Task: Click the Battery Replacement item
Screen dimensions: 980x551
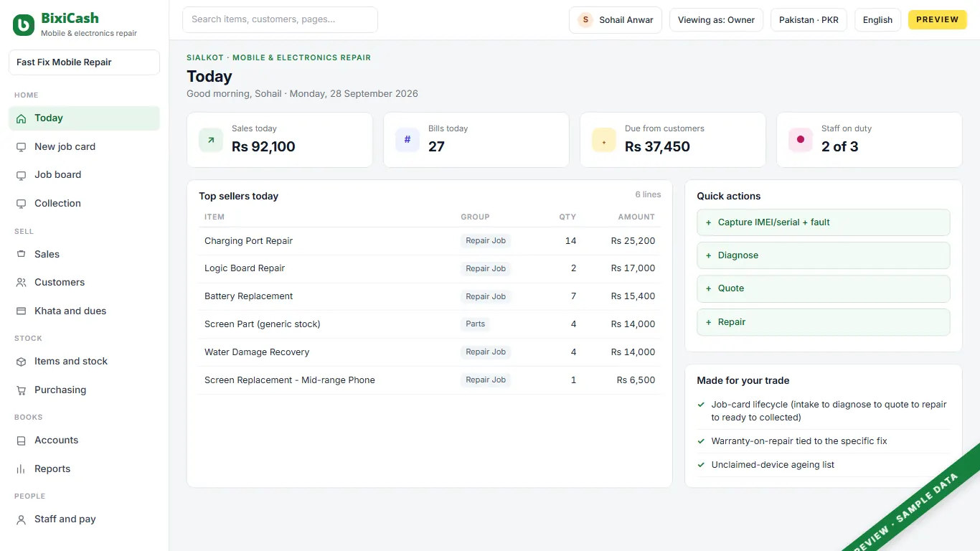Action: point(249,296)
